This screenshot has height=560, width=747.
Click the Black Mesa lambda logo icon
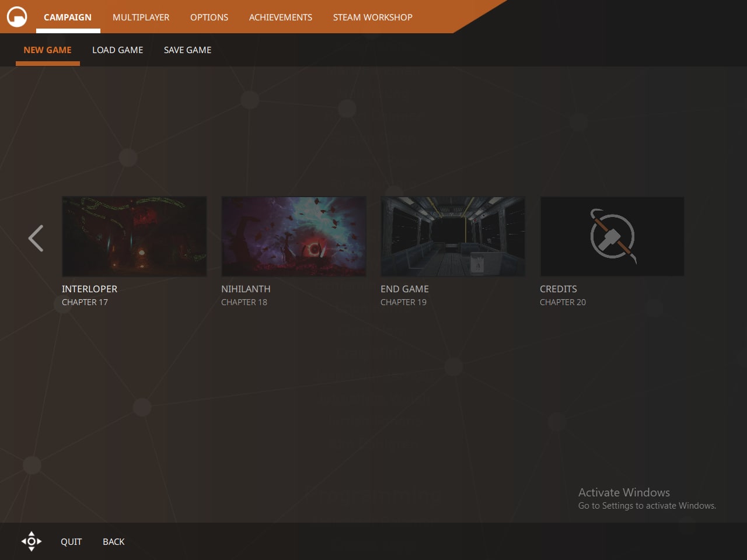pos(17,17)
